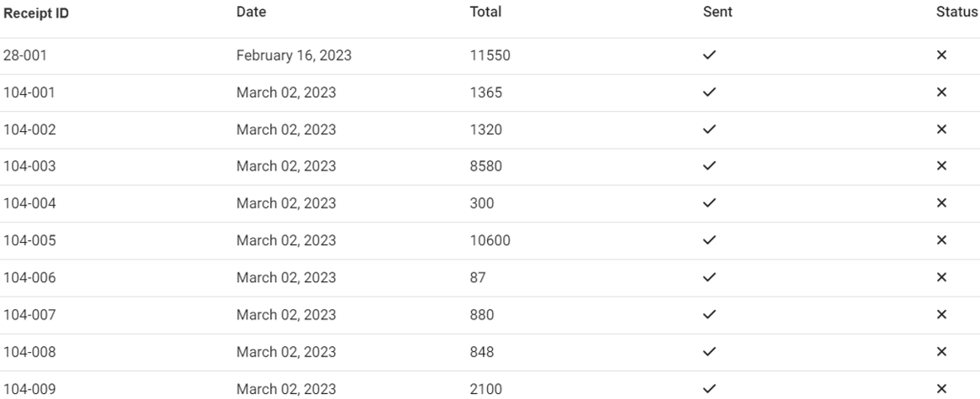Sort table by Receipt ID column header
The width and height of the screenshot is (980, 399).
coord(36,13)
